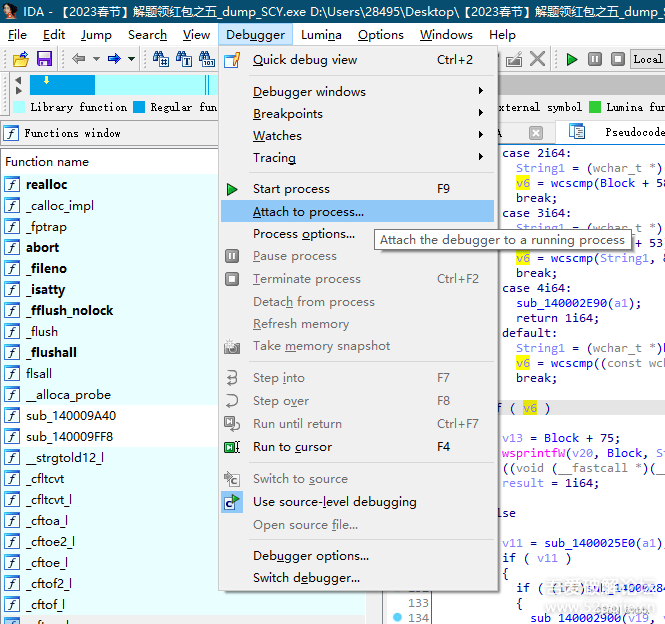The height and width of the screenshot is (624, 665).
Task: Expand the Tracing submenu
Action: click(x=358, y=158)
